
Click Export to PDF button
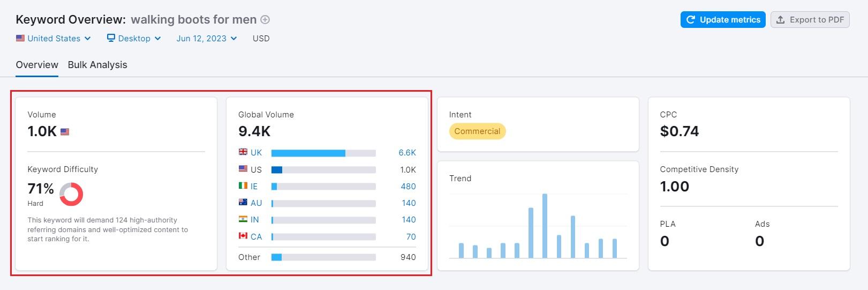pos(810,20)
